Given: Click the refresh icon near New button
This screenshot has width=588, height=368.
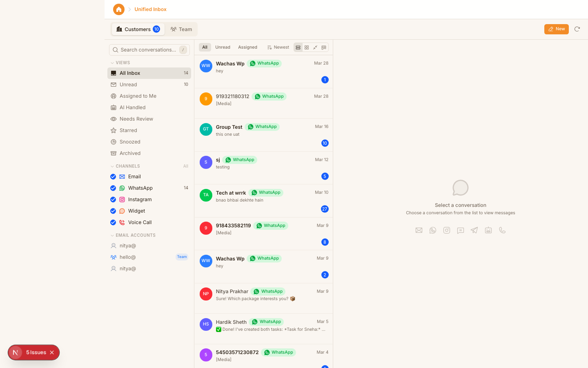Looking at the screenshot, I should [x=577, y=29].
